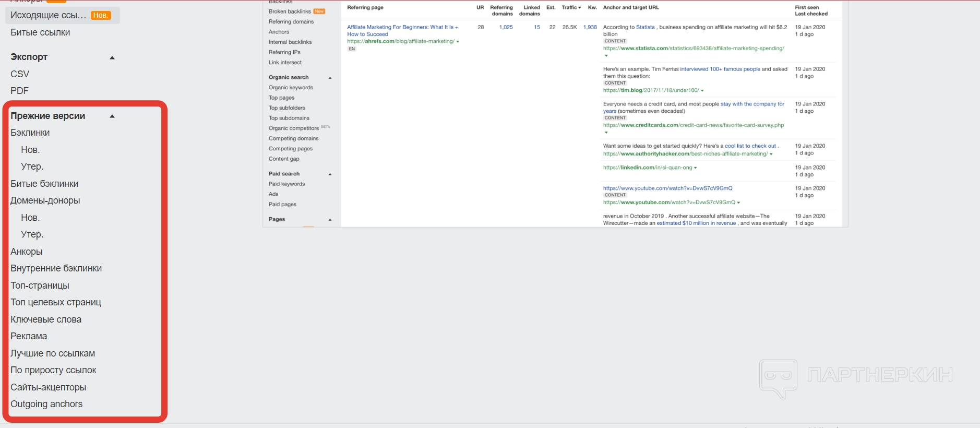Open Бэклинки under Прежние версии

30,133
